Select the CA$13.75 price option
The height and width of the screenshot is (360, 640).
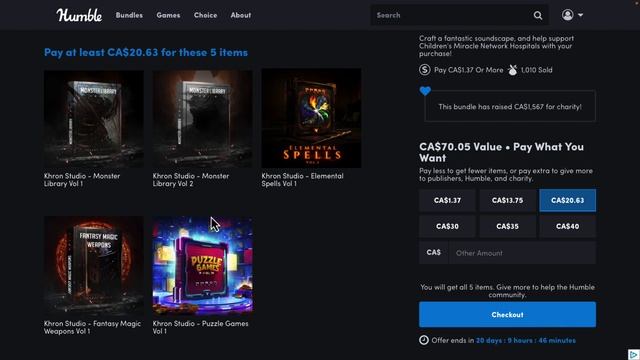pos(507,200)
